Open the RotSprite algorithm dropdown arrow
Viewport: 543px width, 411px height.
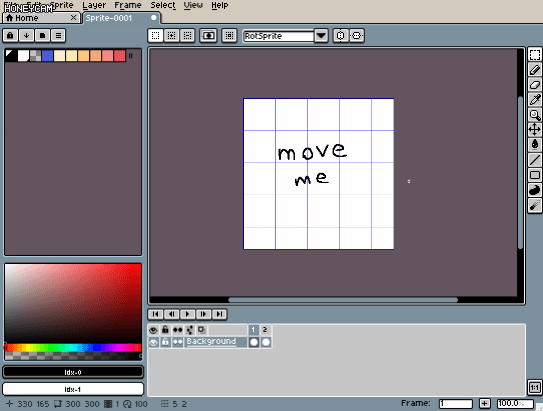point(321,36)
